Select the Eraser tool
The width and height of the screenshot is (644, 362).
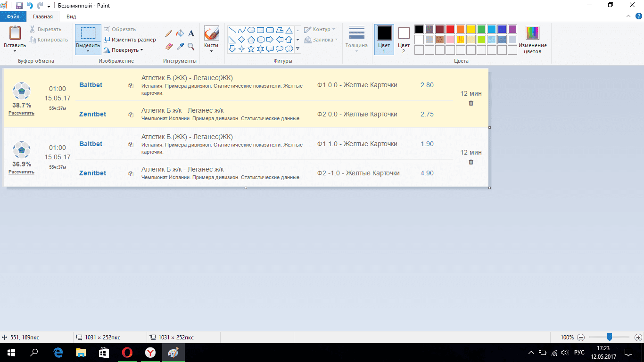169,46
